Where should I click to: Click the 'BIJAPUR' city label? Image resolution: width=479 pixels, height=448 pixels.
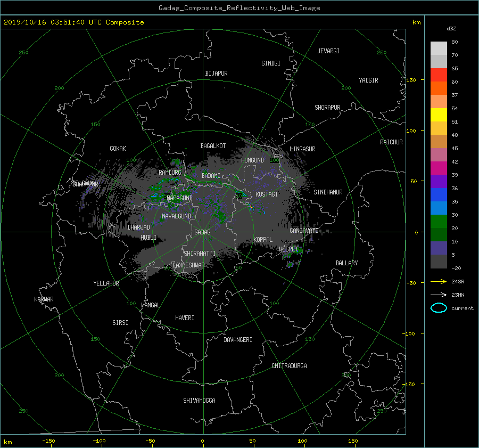(216, 74)
